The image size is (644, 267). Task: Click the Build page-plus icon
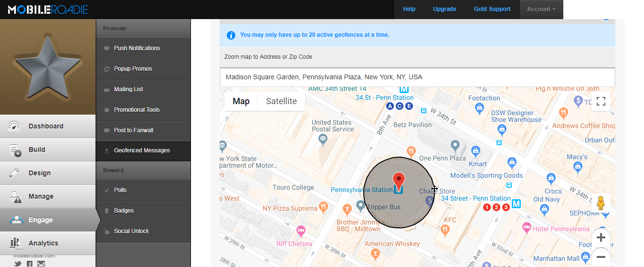tap(15, 150)
